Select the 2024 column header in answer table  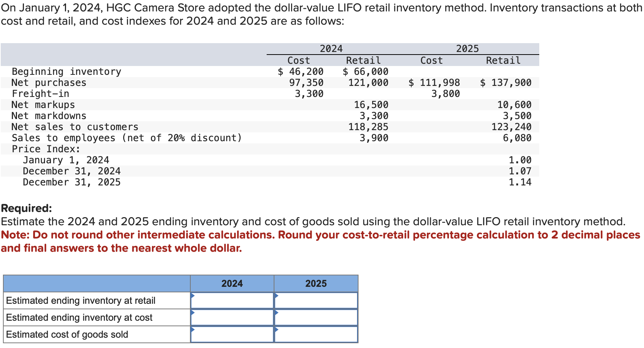click(232, 283)
